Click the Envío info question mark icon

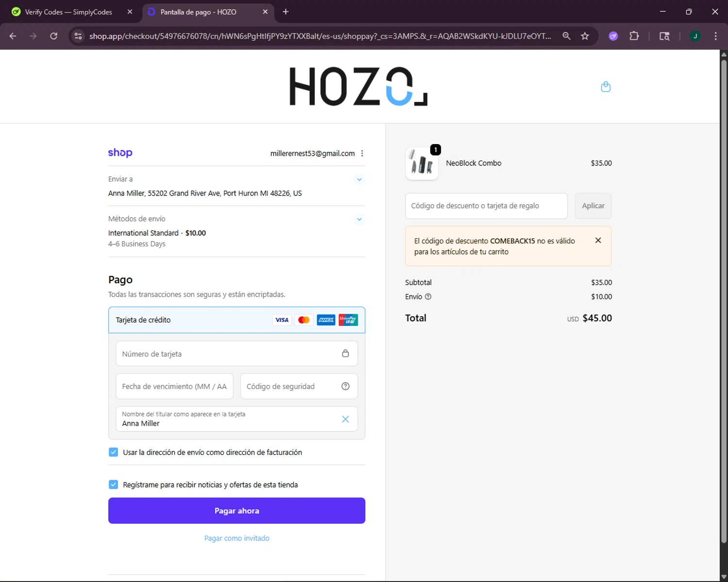coord(428,297)
